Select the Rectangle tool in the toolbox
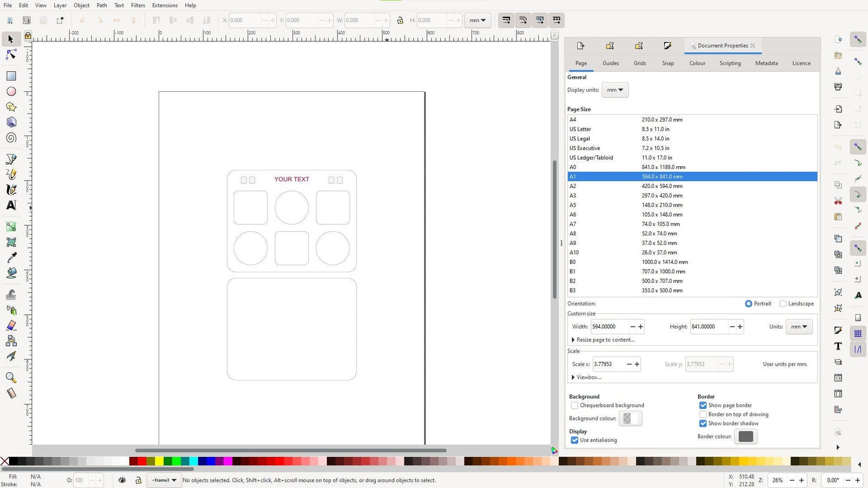Screen dimensions: 868x488 click(x=11, y=76)
